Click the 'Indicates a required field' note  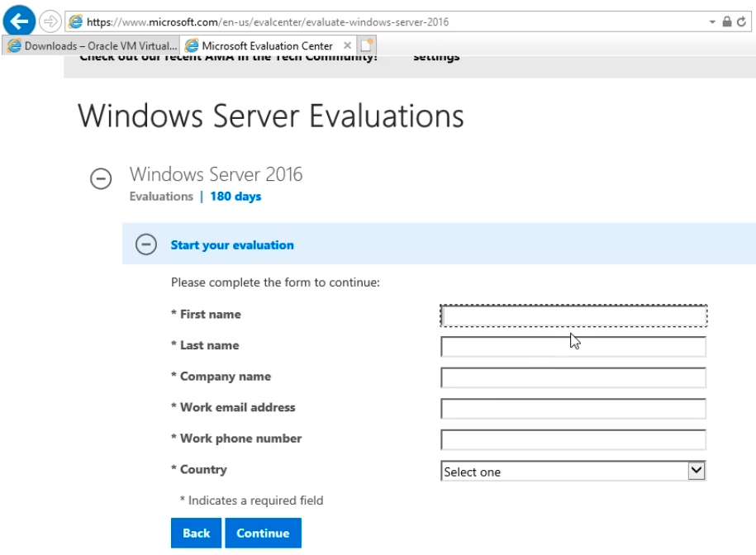pyautogui.click(x=252, y=500)
